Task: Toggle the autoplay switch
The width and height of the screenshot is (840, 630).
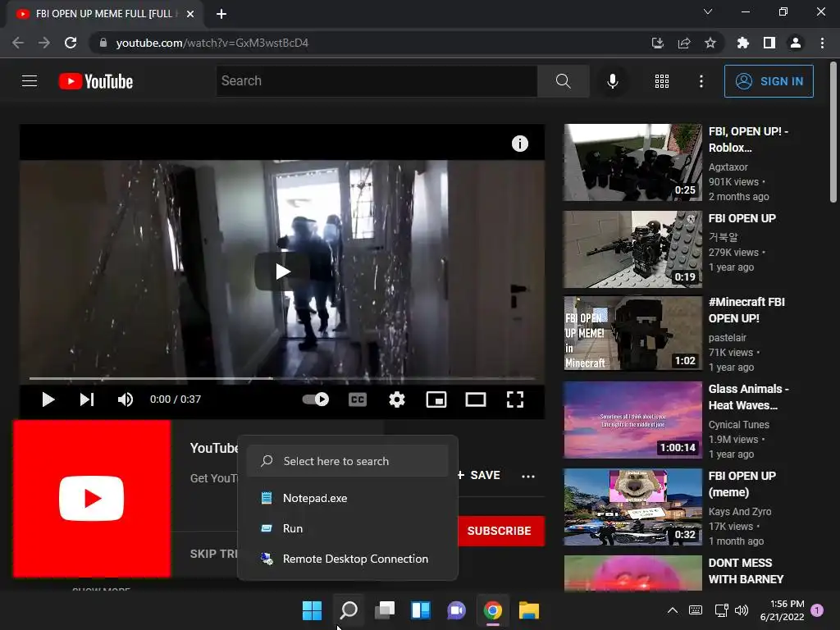Action: [x=316, y=399]
